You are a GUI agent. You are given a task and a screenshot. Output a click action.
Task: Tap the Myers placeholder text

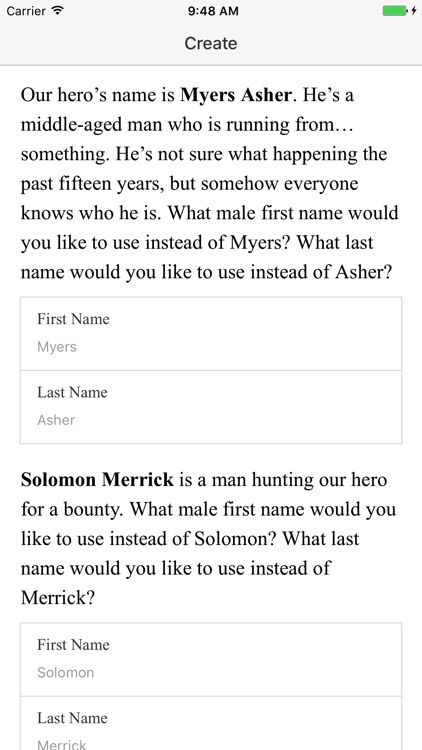pyautogui.click(x=57, y=347)
